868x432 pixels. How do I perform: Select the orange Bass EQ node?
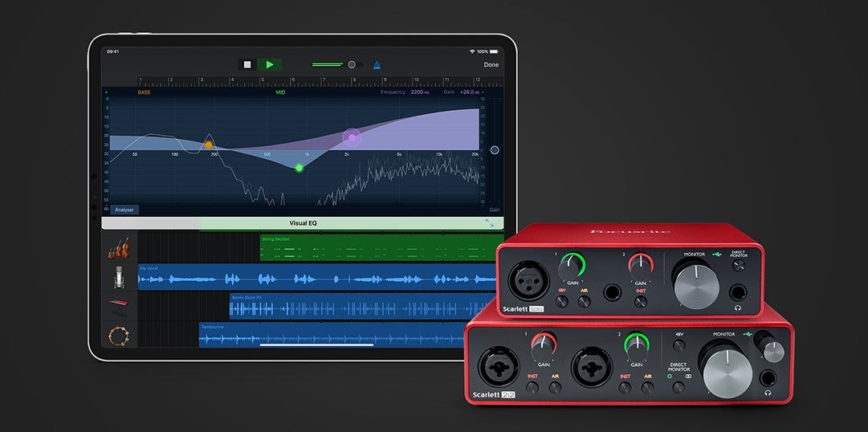[x=208, y=145]
